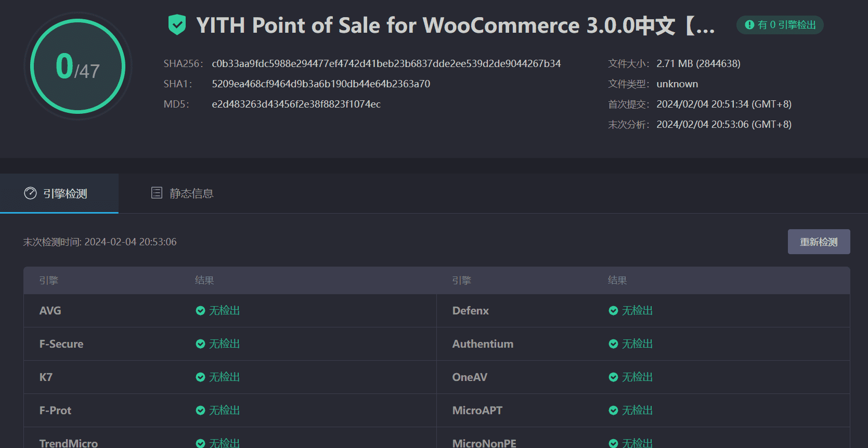Click the gauge icon on 引擎检测 tab
Image resolution: width=868 pixels, height=448 pixels.
point(31,193)
